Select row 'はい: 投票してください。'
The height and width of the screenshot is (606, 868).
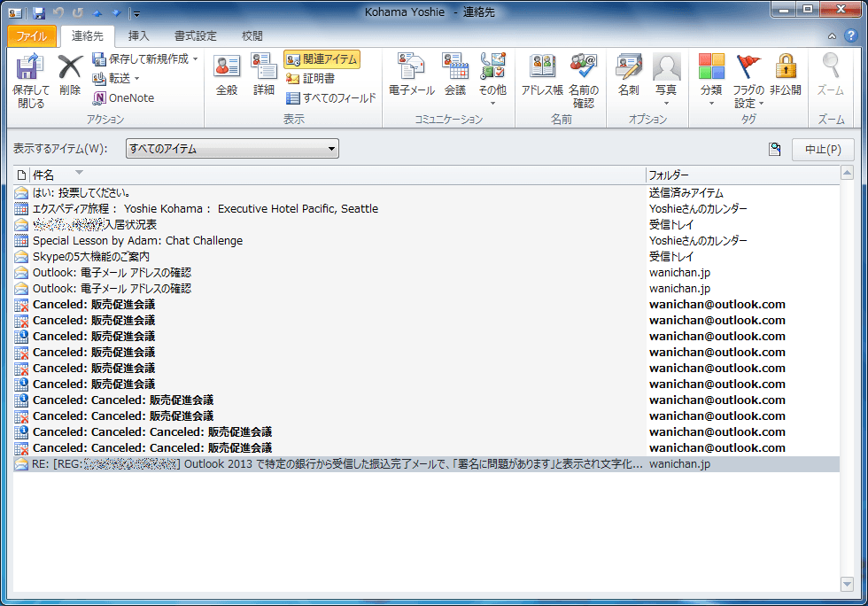426,193
